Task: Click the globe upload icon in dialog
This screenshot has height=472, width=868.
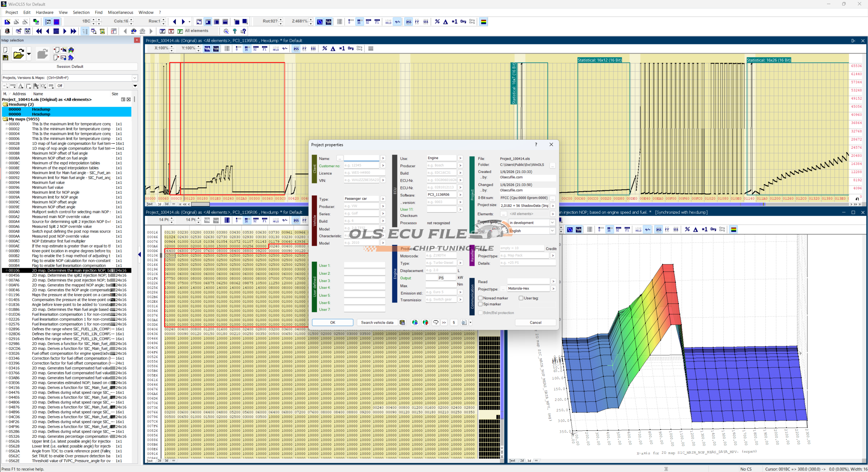Action: (426, 322)
